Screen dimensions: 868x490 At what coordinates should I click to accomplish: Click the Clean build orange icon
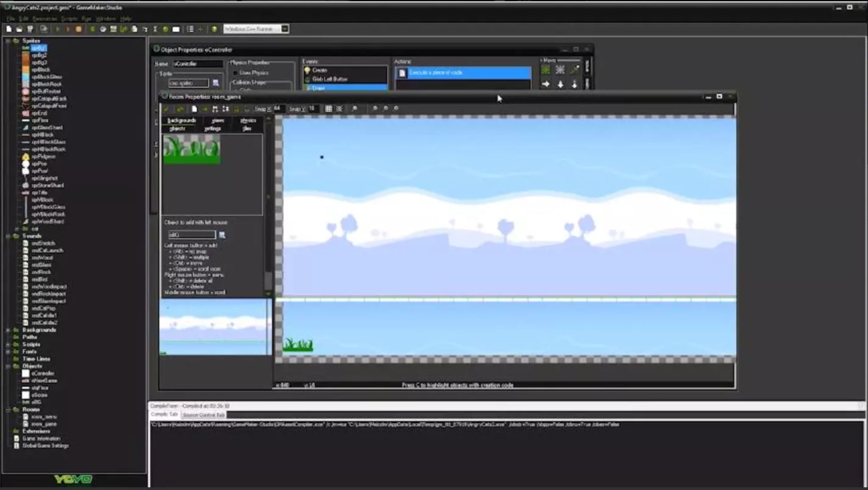78,29
